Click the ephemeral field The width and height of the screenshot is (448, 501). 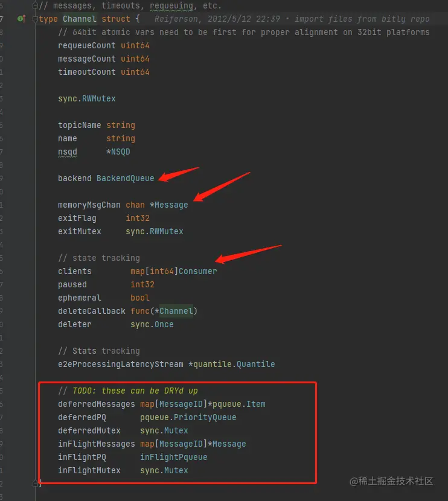(80, 298)
